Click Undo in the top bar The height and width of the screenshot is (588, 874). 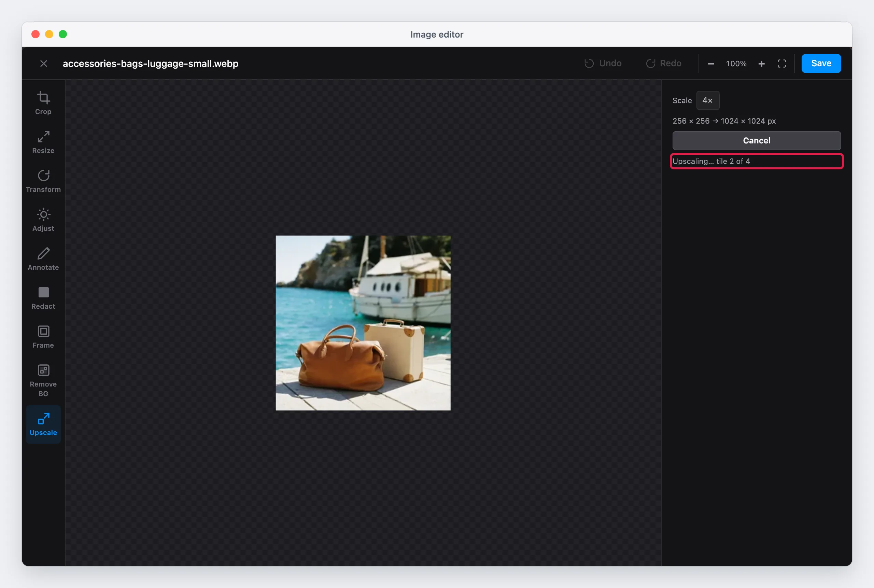click(603, 64)
